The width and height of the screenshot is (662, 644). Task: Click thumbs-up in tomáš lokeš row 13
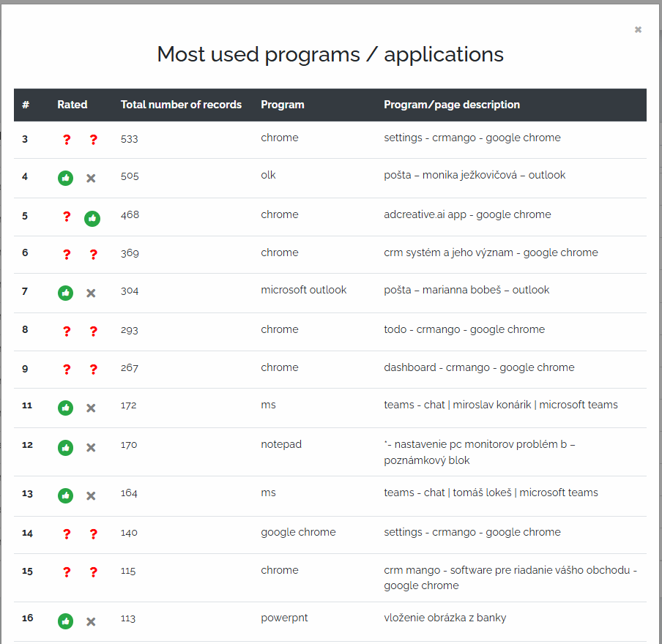click(65, 495)
